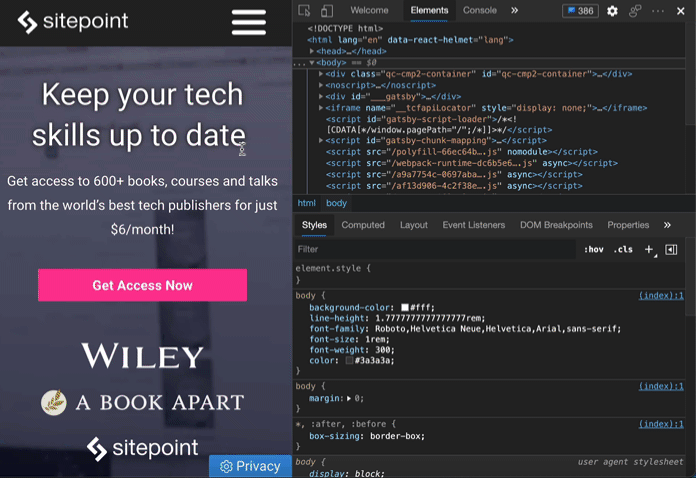Image resolution: width=696 pixels, height=478 pixels.
Task: Open (index):1 source link for first body rule
Action: pyautogui.click(x=661, y=296)
